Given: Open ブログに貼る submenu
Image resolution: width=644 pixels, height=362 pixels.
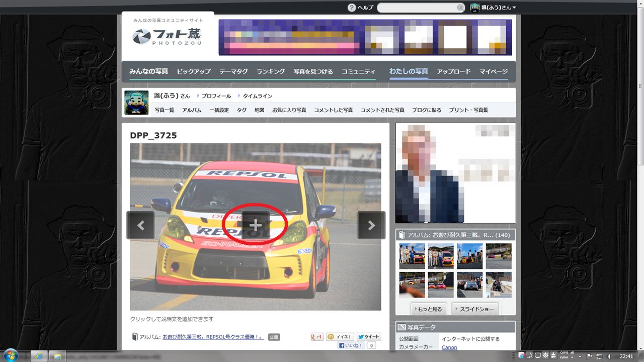Looking at the screenshot, I should (x=427, y=110).
